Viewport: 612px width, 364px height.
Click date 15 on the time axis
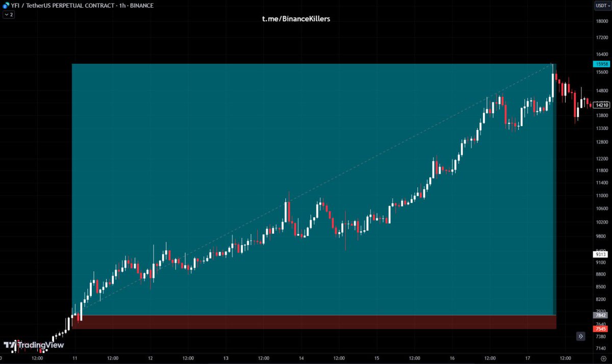click(377, 358)
